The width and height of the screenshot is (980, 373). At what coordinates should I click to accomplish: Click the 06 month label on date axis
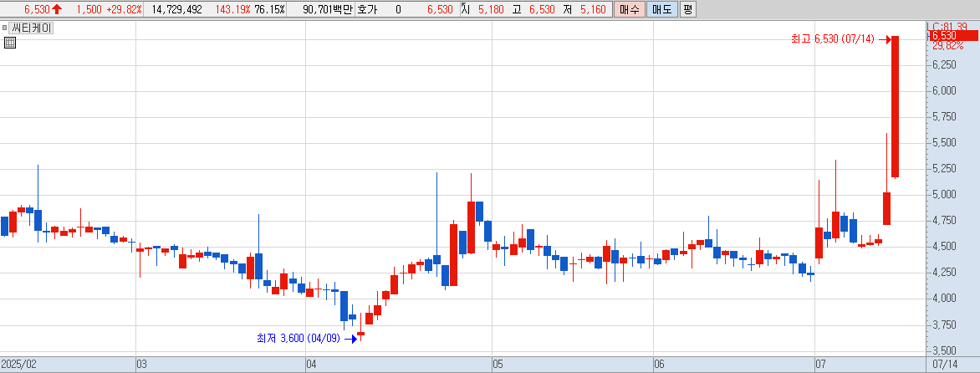coord(659,364)
